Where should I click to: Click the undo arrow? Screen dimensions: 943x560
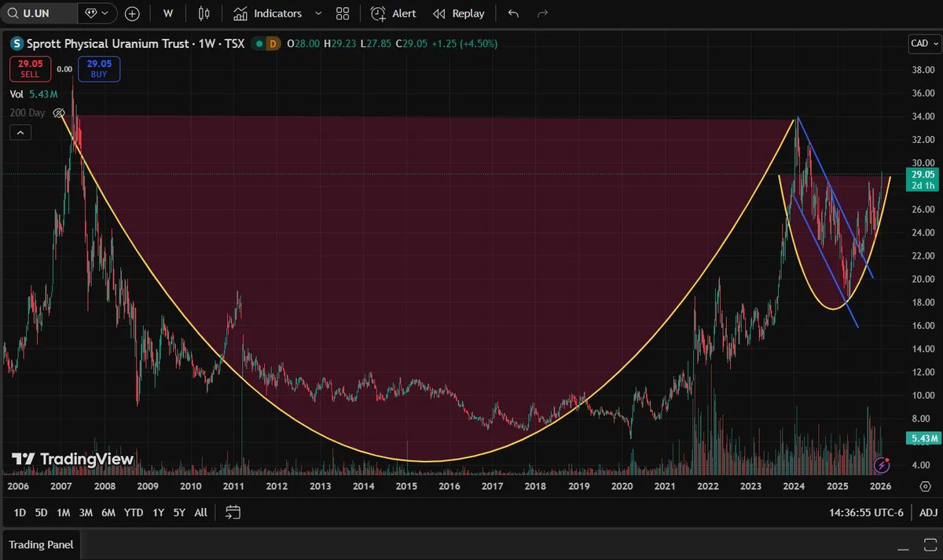[512, 13]
